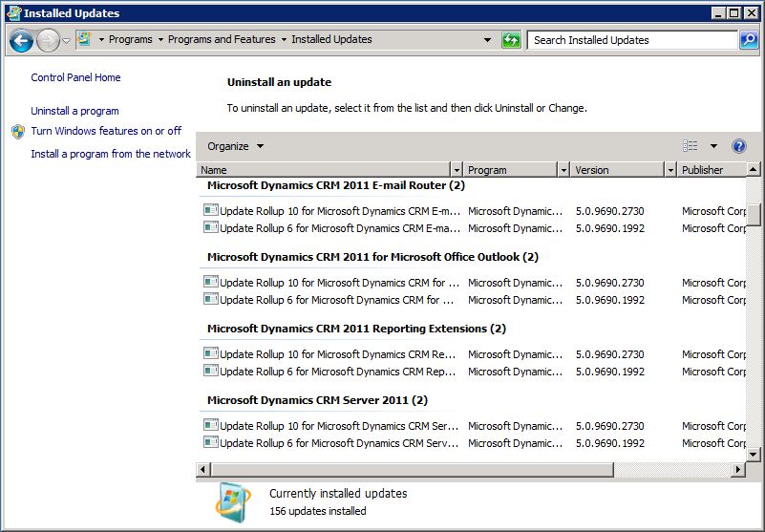Select Microsoft Dynamics CRM 2011 E-mail Router group

(335, 185)
